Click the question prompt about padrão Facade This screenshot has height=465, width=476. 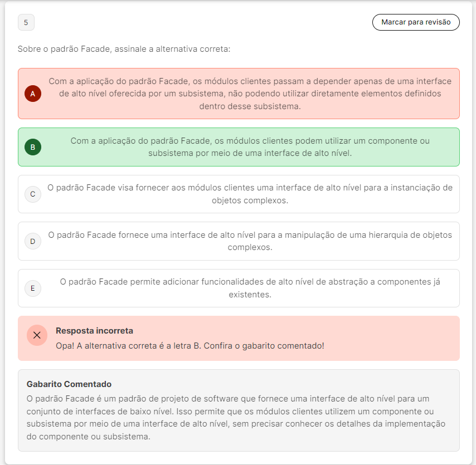[x=124, y=49]
